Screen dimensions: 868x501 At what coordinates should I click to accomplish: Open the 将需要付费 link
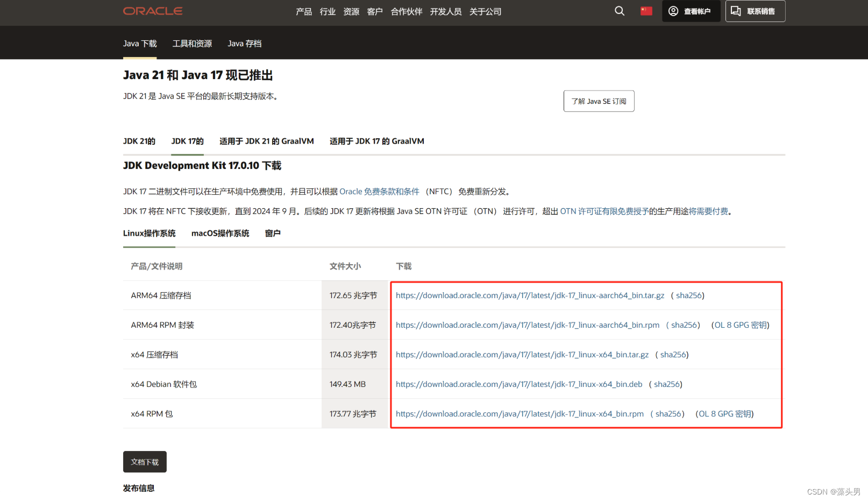(708, 211)
